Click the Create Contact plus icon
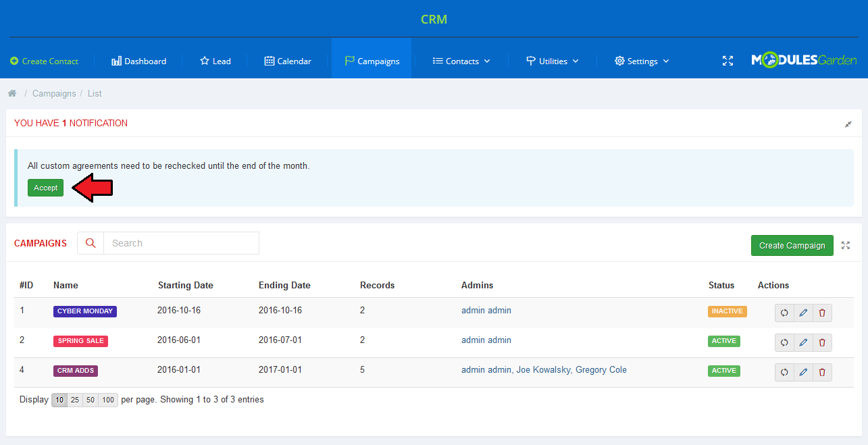 click(14, 61)
